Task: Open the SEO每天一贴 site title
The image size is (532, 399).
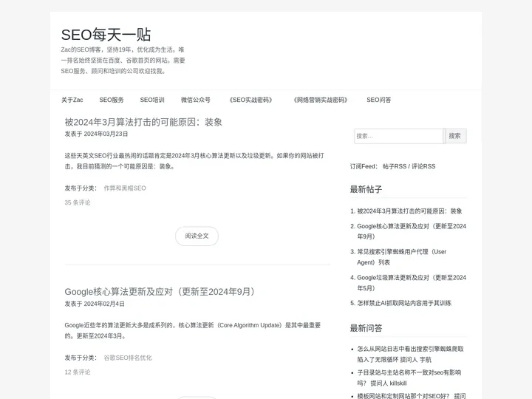Action: coord(106,35)
